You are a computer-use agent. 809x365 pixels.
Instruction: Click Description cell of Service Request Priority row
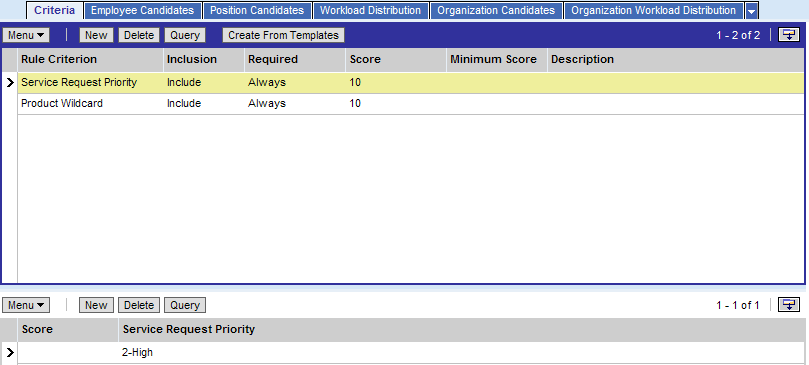pos(676,83)
